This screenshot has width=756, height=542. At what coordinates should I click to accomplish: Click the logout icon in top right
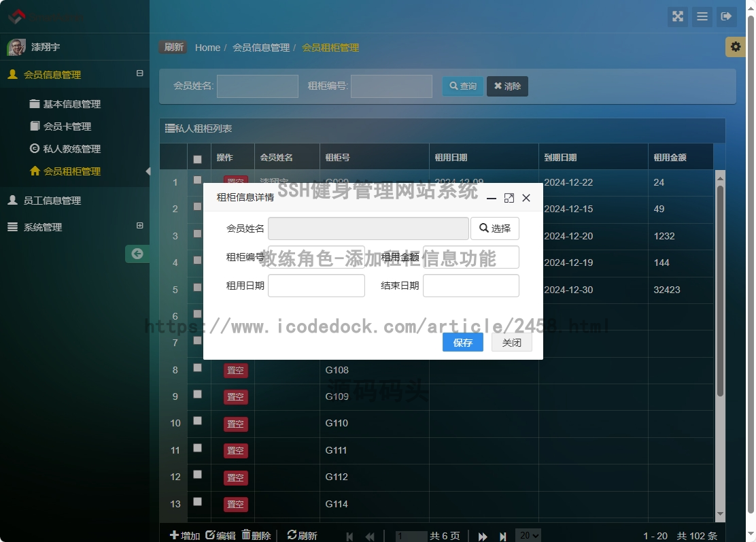(727, 17)
